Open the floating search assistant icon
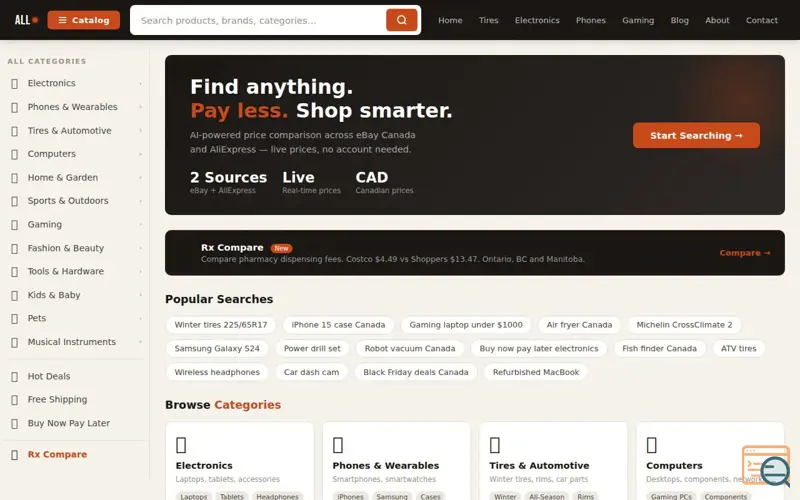The image size is (800, 500). click(767, 465)
